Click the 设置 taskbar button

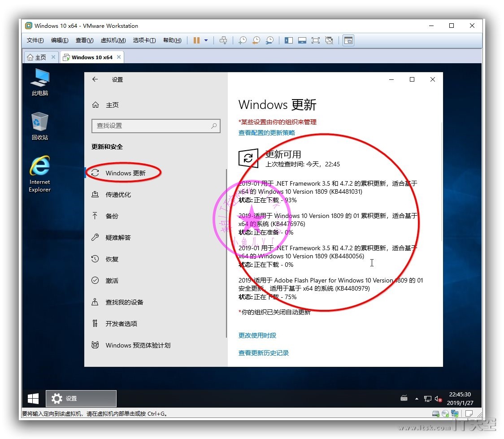[81, 399]
